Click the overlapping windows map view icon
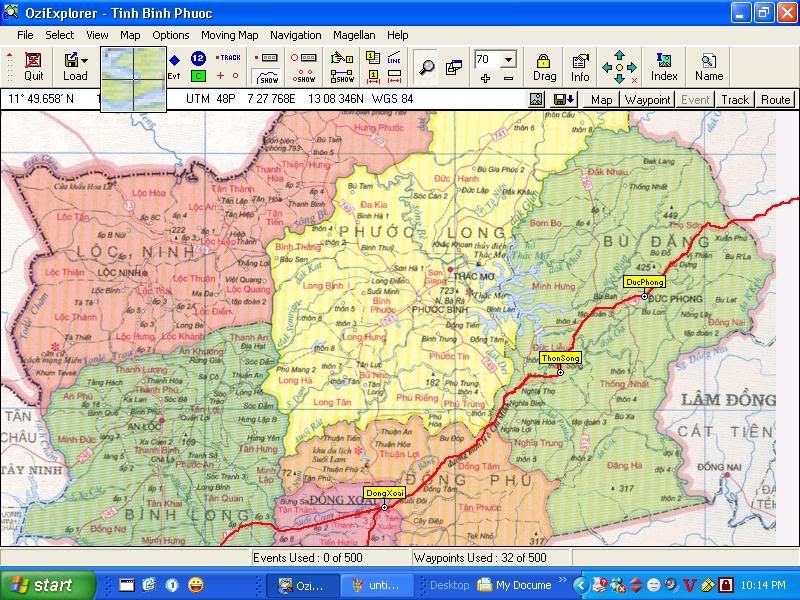The image size is (800, 600). tap(454, 67)
